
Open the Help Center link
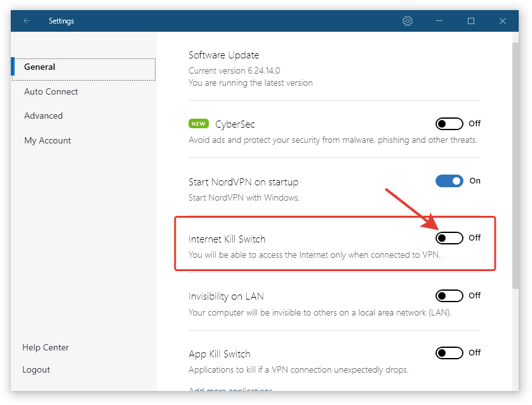point(46,347)
